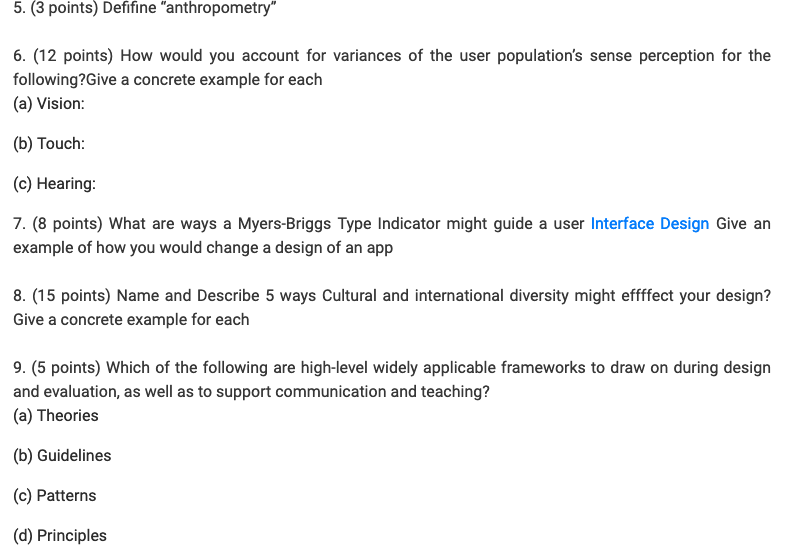The height and width of the screenshot is (558, 798).
Task: Click the '(12 points)' text in question 6
Action: [x=73, y=55]
